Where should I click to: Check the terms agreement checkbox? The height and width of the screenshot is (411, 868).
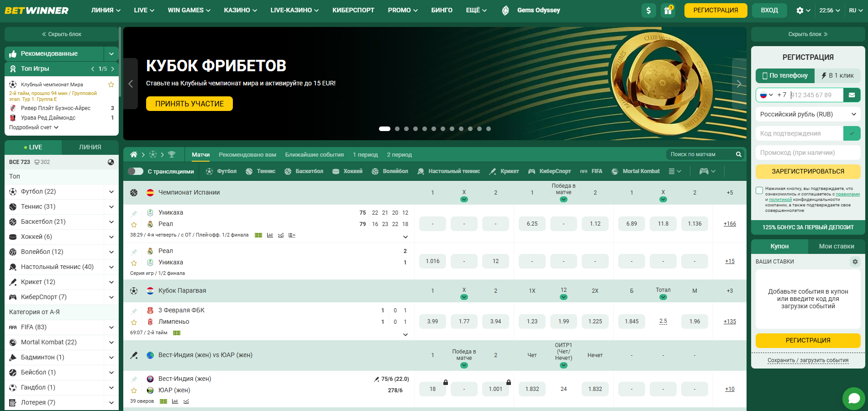pos(759,190)
